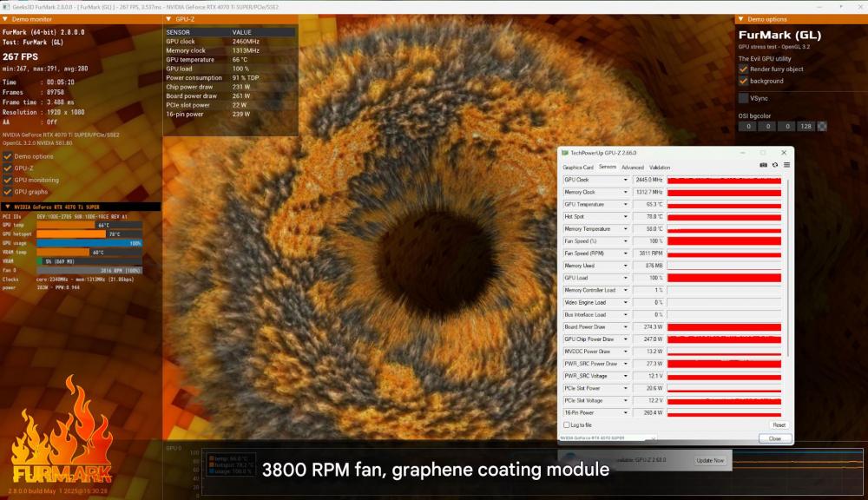Click the Reset button in GPU-Z

click(x=779, y=425)
